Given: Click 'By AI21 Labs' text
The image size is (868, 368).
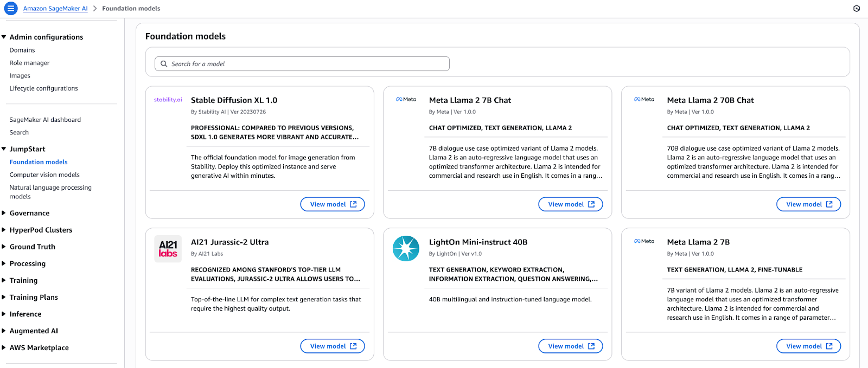Looking at the screenshot, I should 207,254.
